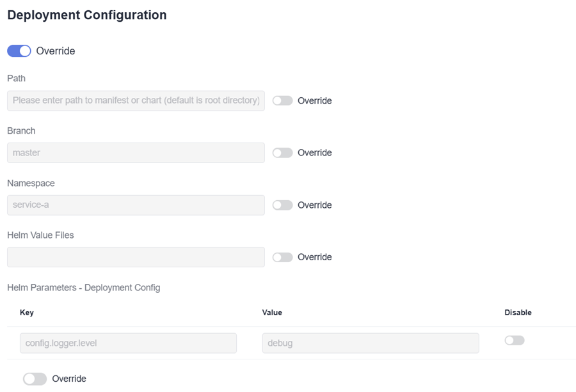Click the Namespace field showing service-a
This screenshot has width=576, height=392.
(x=136, y=205)
